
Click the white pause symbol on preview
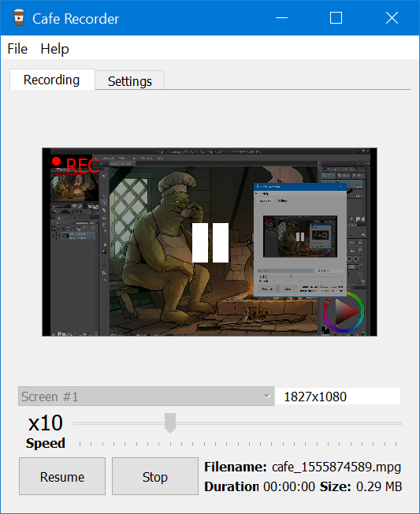[210, 243]
